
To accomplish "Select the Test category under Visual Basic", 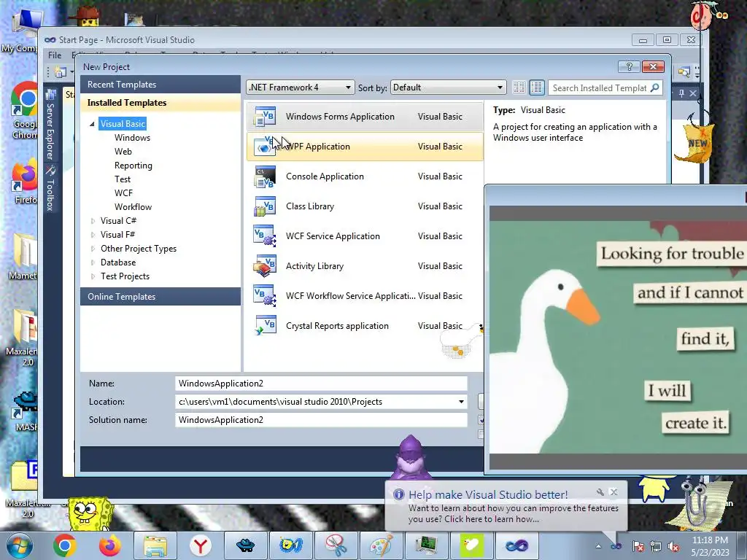I will tap(123, 179).
